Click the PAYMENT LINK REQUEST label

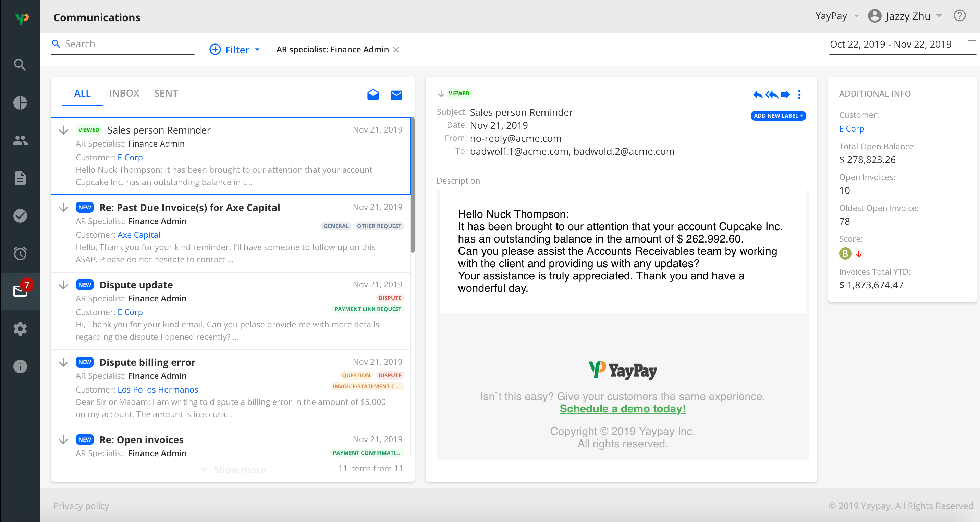tap(367, 310)
